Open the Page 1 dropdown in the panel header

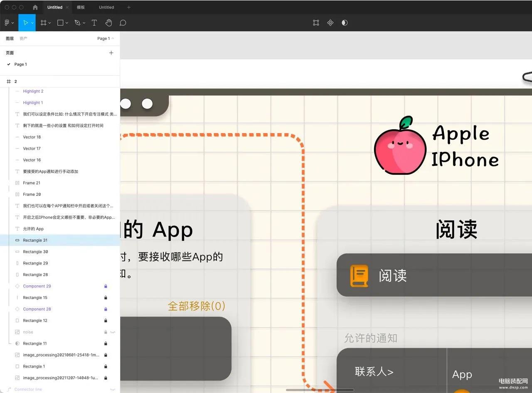[106, 39]
